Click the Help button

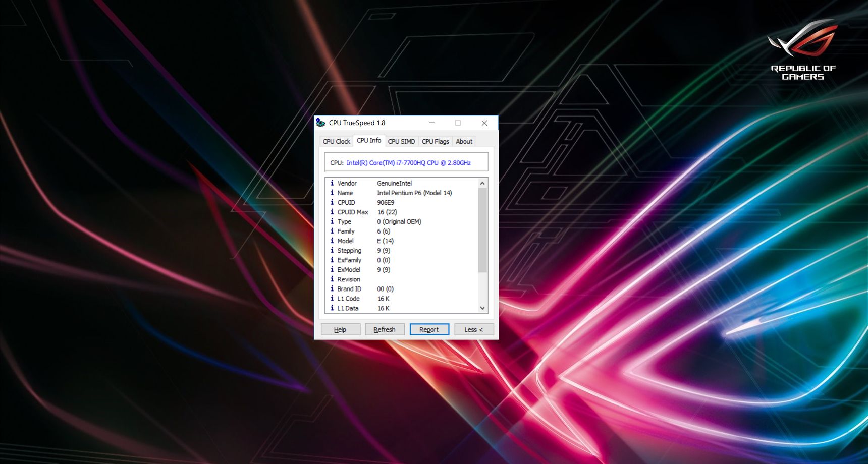point(341,329)
